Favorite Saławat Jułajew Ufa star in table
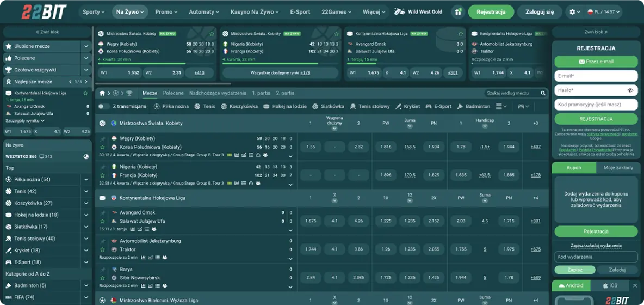This screenshot has width=644, height=305. tap(103, 221)
